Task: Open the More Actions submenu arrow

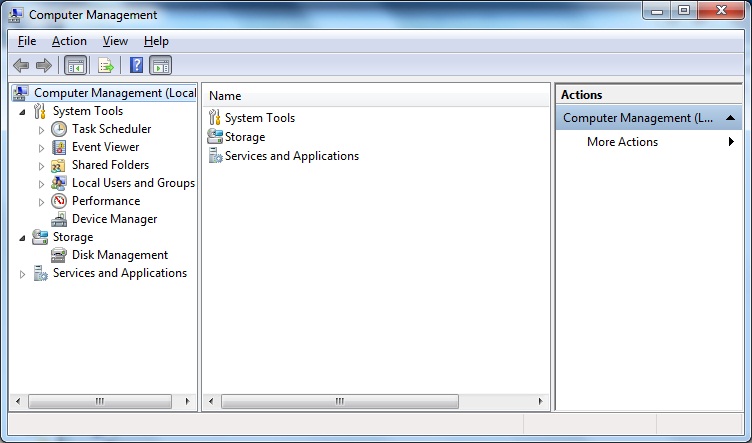Action: 731,141
